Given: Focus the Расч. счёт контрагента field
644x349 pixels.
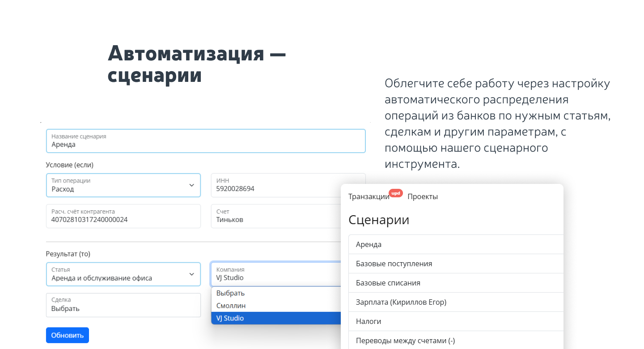Looking at the screenshot, I should 123,216.
